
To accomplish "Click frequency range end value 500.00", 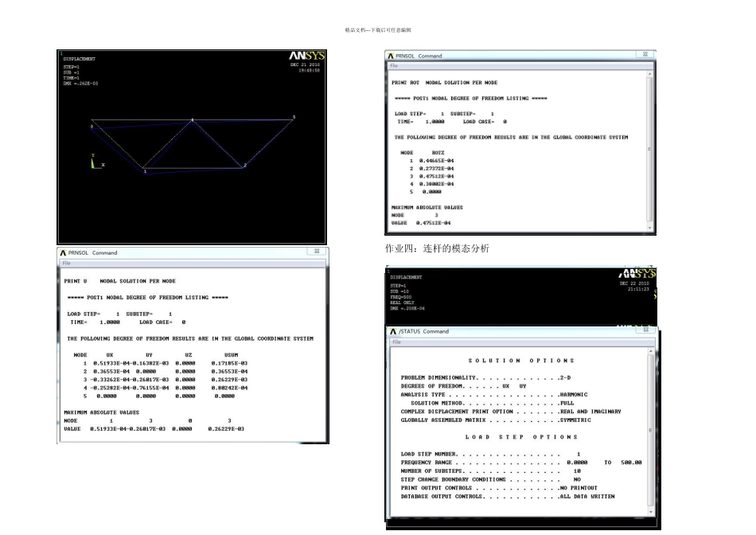I will 631,463.
